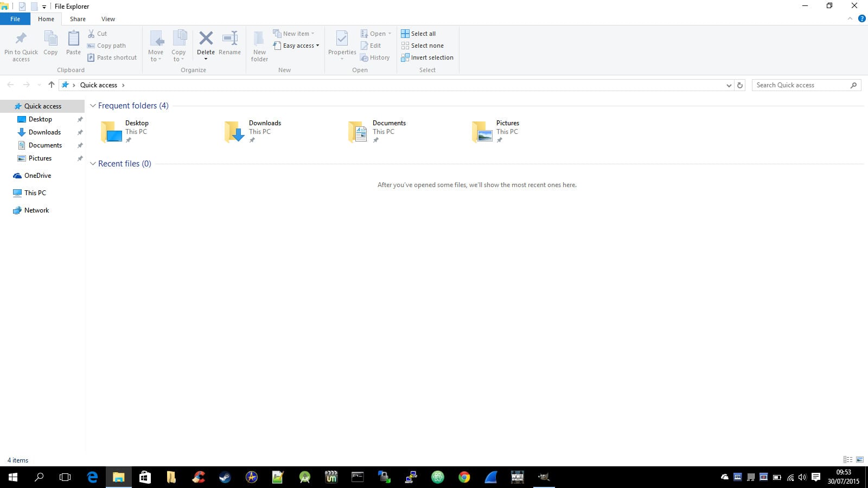
Task: Collapse the ribbon with the chevron
Action: pyautogui.click(x=850, y=19)
